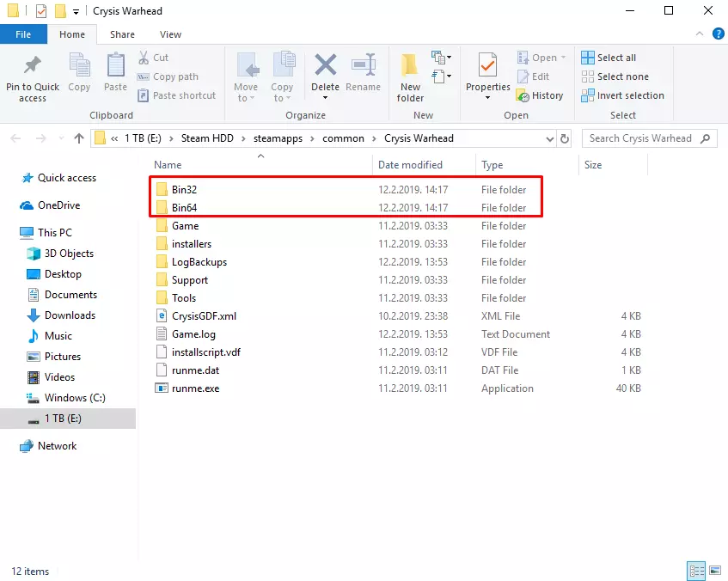Click the Properties checkmark icon
Screen dimensions: 728x581
tap(487, 65)
